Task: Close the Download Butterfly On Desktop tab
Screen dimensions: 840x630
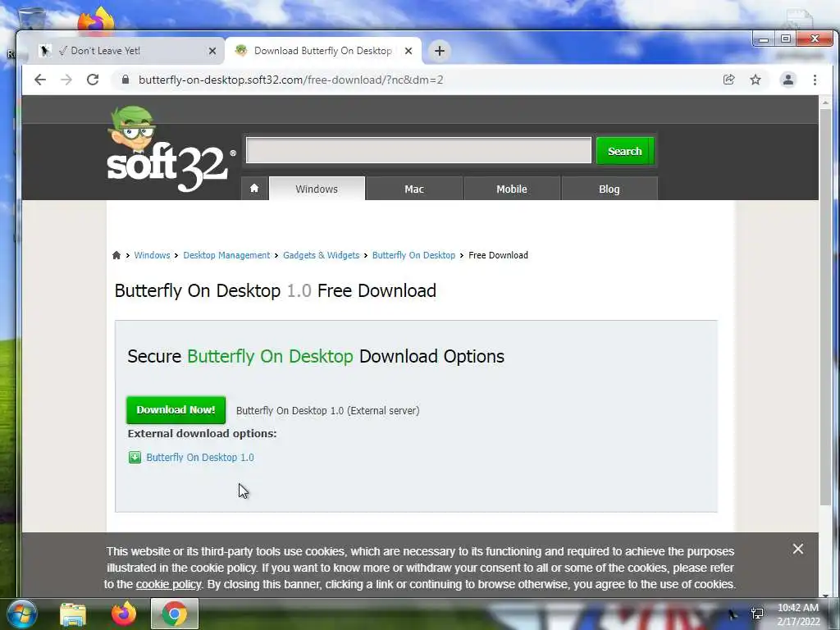Action: pyautogui.click(x=409, y=51)
